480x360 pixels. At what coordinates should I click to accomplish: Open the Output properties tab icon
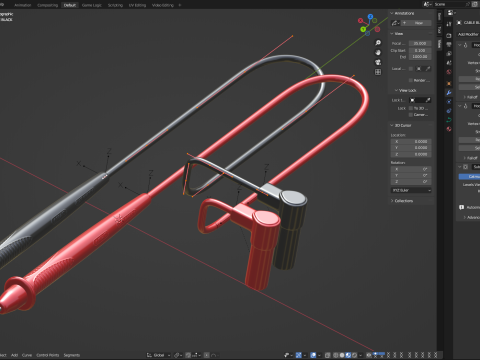click(449, 44)
